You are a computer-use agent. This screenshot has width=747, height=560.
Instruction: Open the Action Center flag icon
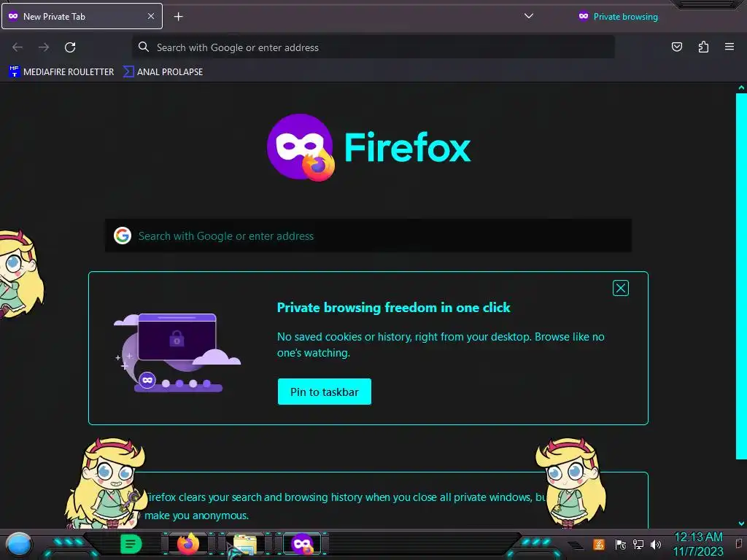coord(620,544)
